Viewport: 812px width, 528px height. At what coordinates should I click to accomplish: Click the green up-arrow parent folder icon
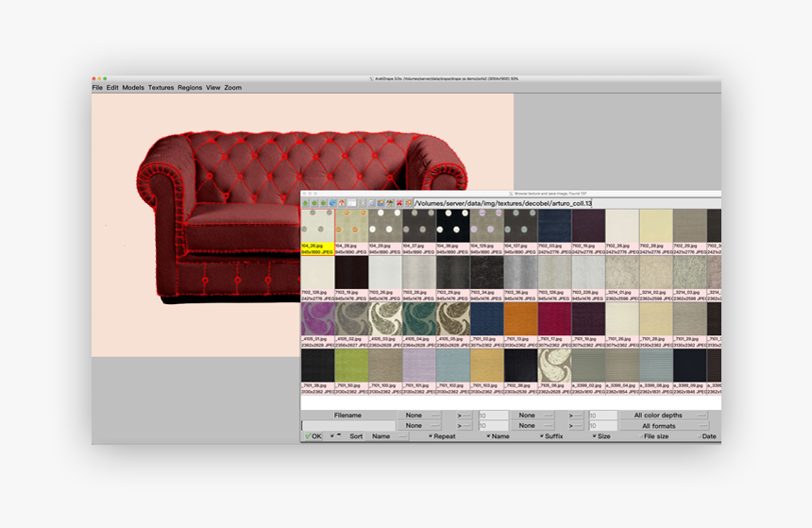[305, 203]
